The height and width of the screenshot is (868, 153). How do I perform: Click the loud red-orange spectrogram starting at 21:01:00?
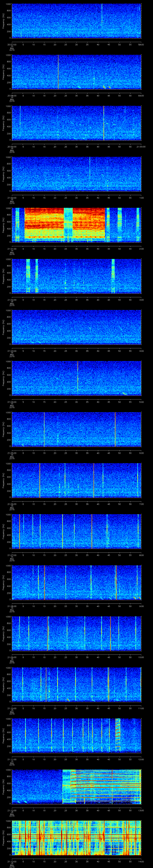pyautogui.click(x=76, y=225)
